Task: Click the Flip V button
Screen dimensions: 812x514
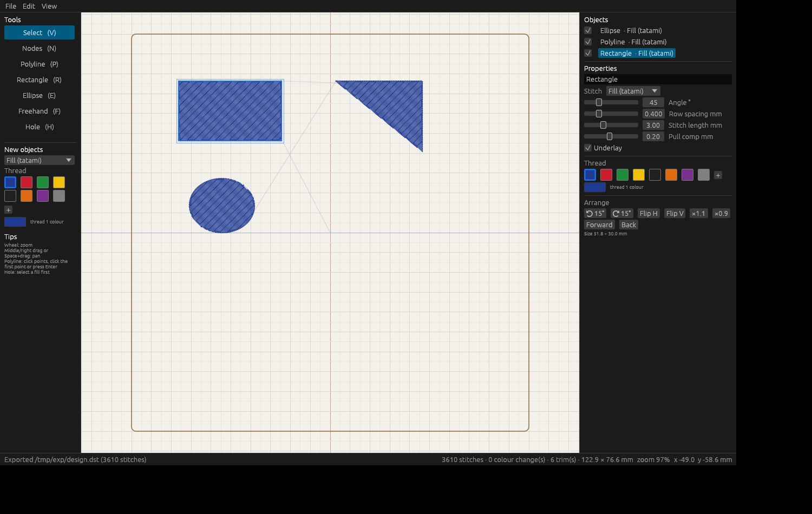Action: click(675, 213)
